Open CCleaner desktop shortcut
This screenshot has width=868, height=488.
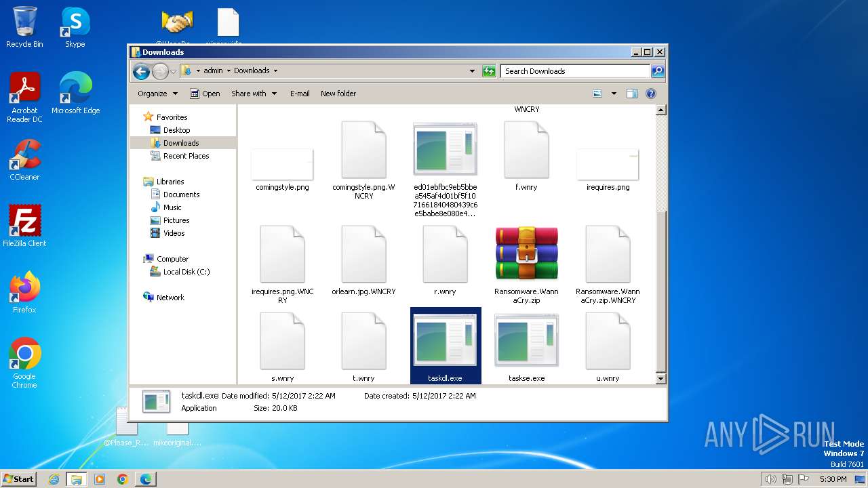[x=24, y=160]
